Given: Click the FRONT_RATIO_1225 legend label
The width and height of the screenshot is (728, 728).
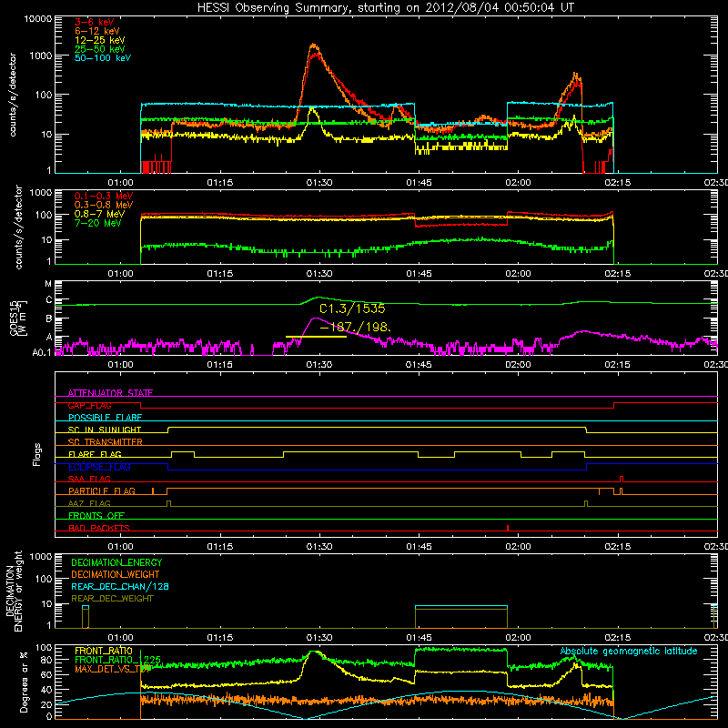Looking at the screenshot, I should [117, 660].
